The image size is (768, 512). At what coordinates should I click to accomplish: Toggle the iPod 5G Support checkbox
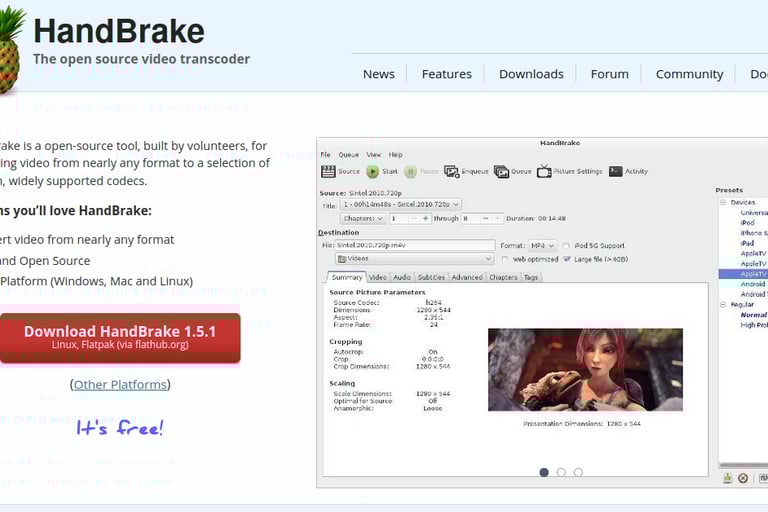566,245
